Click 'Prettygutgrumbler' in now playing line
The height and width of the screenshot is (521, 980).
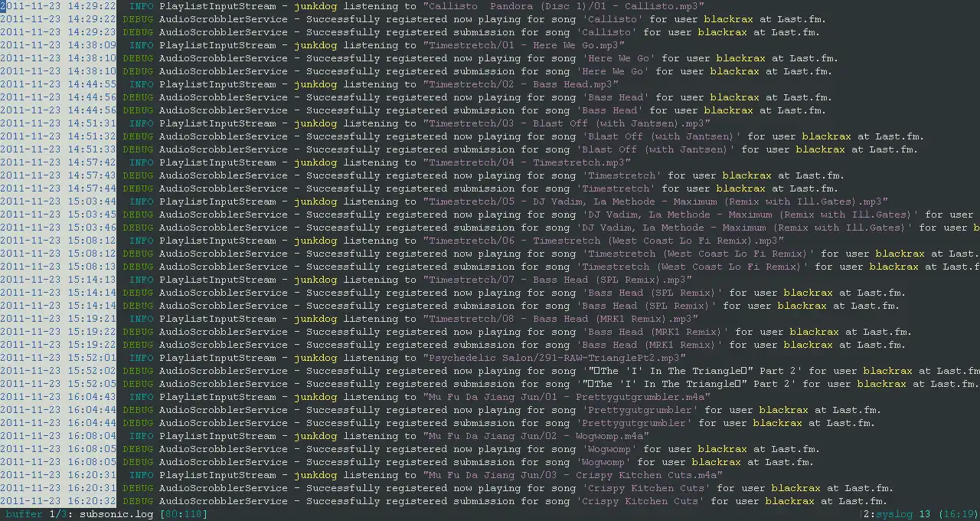(640, 410)
